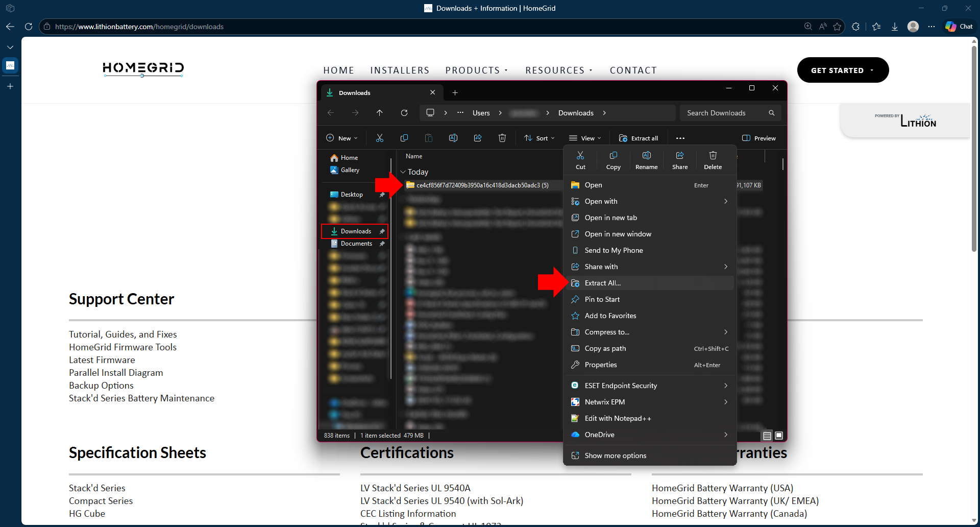
Task: Open Copilot Chat in the browser
Action: coord(959,27)
